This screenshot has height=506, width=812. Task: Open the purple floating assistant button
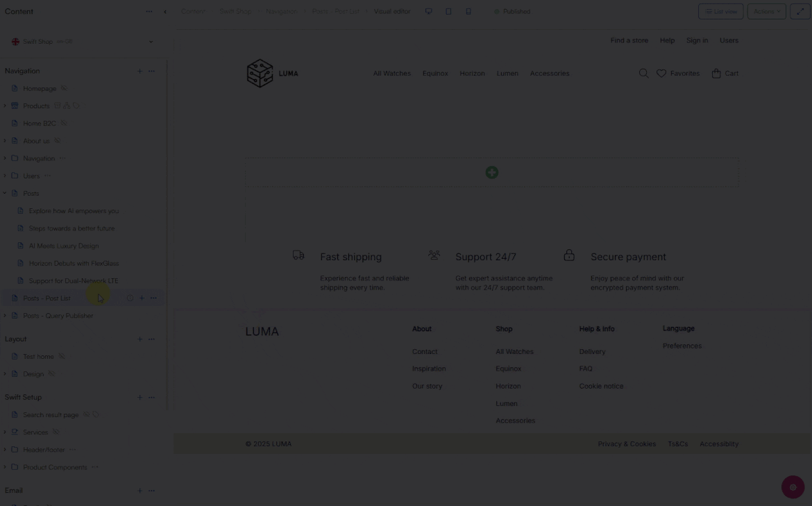pyautogui.click(x=793, y=487)
